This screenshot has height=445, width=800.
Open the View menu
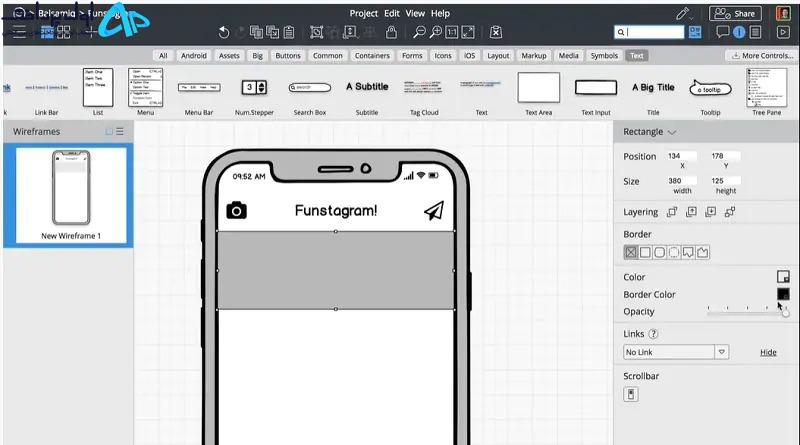(415, 13)
